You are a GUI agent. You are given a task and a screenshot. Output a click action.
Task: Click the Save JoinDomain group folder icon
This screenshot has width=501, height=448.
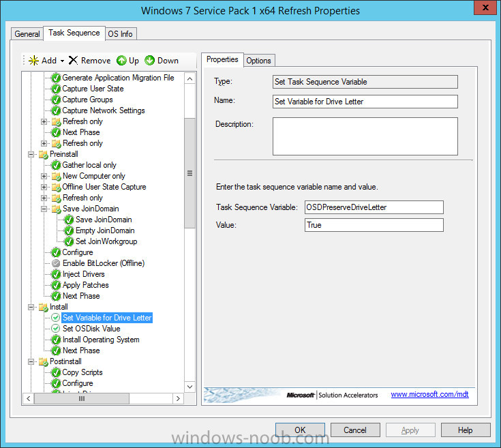[56, 209]
